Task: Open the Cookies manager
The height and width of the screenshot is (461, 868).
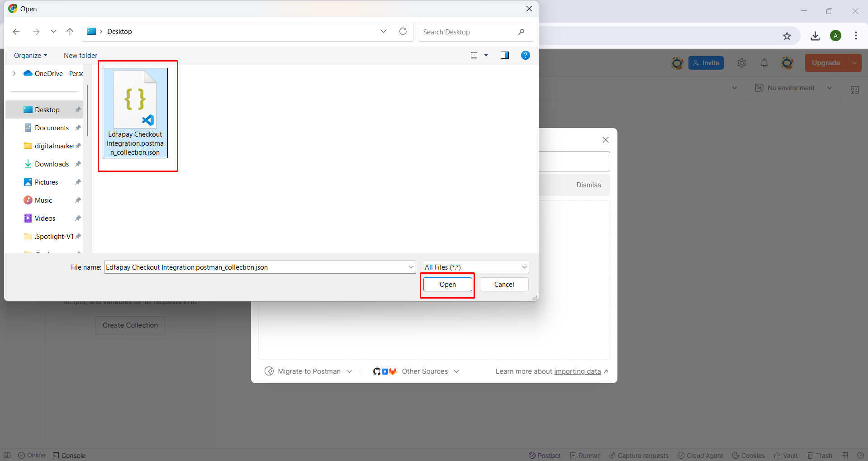Action: click(x=749, y=456)
